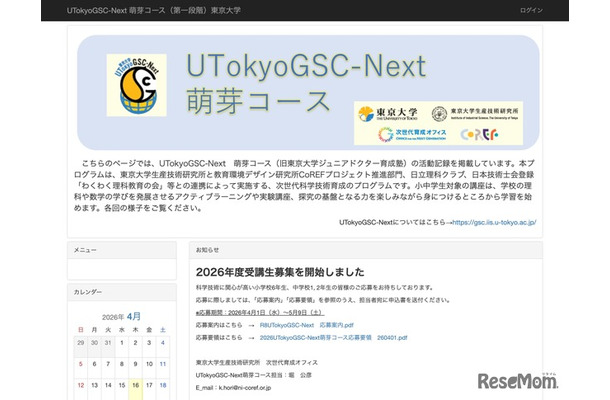Viewport: 610px width, 400px height.
Task: Click the 東京大学 logo in banner
Action: (387, 114)
